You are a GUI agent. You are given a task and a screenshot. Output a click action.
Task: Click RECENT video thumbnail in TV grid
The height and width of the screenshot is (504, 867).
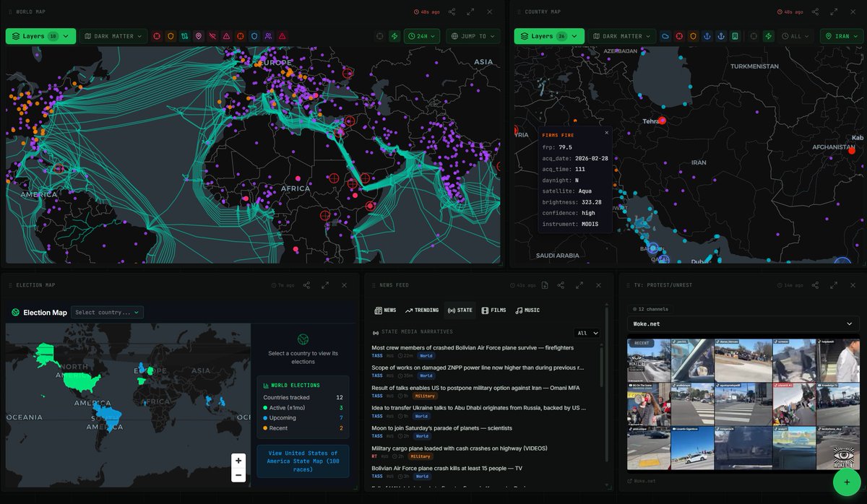click(x=649, y=360)
